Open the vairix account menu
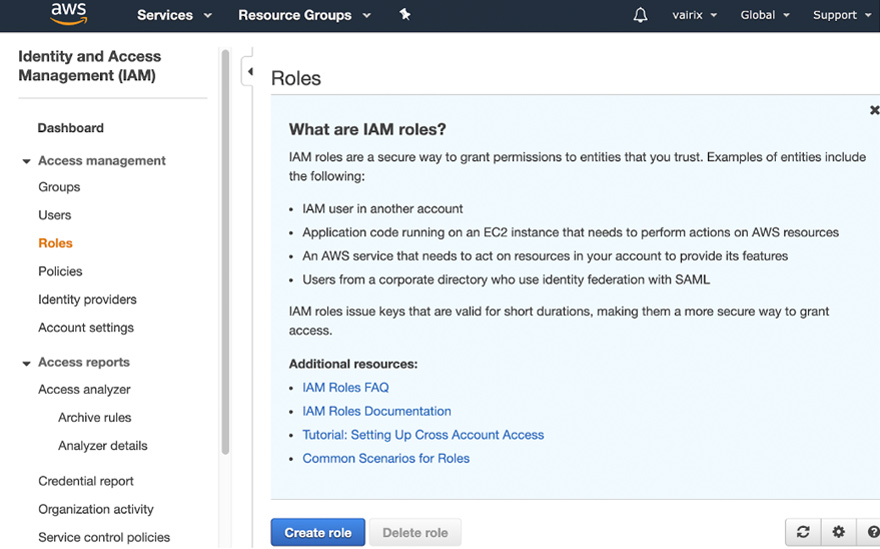The height and width of the screenshot is (549, 880). point(694,15)
